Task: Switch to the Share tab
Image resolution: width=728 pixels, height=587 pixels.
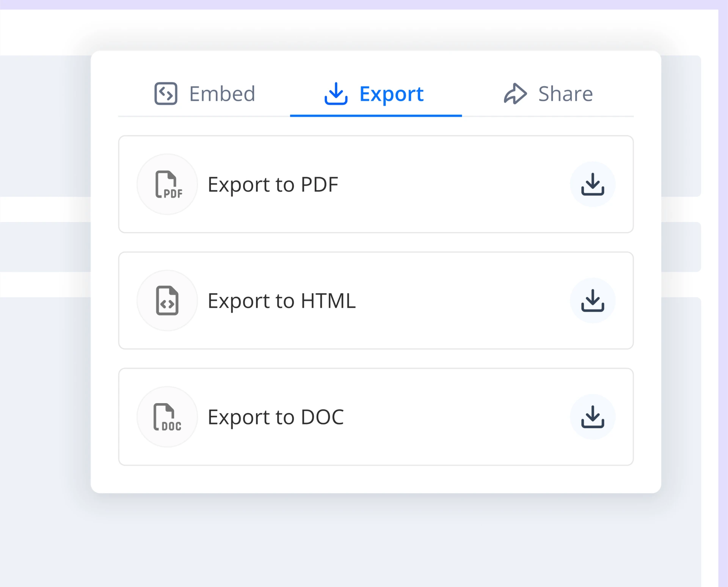Action: pyautogui.click(x=548, y=94)
